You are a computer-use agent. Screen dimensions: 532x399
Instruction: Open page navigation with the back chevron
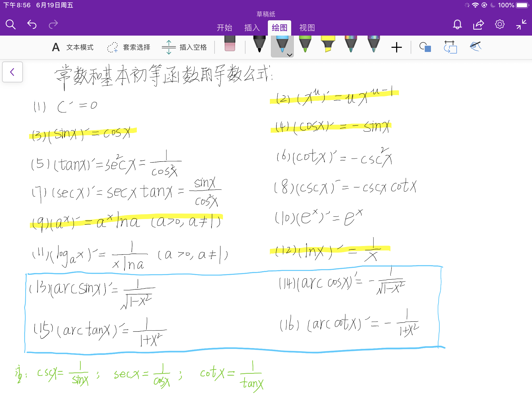click(x=12, y=72)
